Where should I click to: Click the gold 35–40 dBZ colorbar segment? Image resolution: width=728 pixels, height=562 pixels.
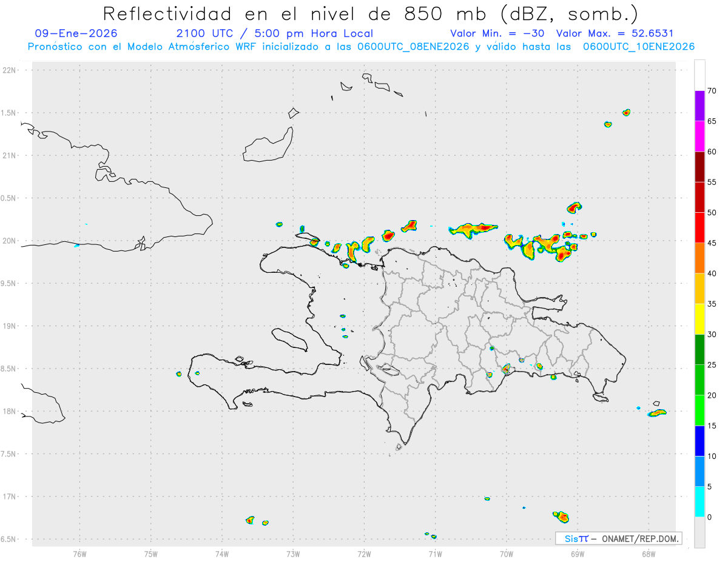tap(699, 289)
